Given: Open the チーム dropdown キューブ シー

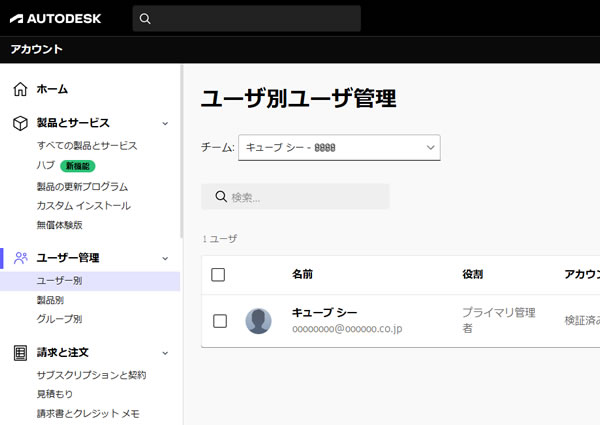Looking at the screenshot, I should point(339,148).
